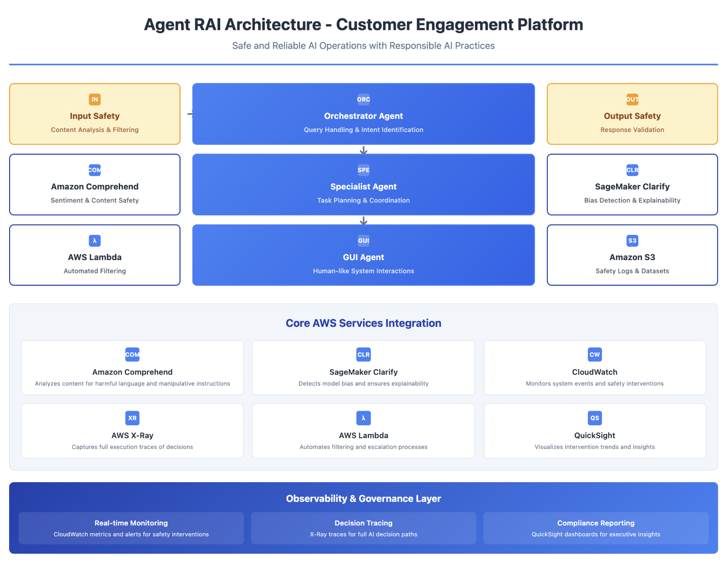Screen dimensions: 728x565
Task: Open the Compliance Reporting panel
Action: pyautogui.click(x=596, y=528)
